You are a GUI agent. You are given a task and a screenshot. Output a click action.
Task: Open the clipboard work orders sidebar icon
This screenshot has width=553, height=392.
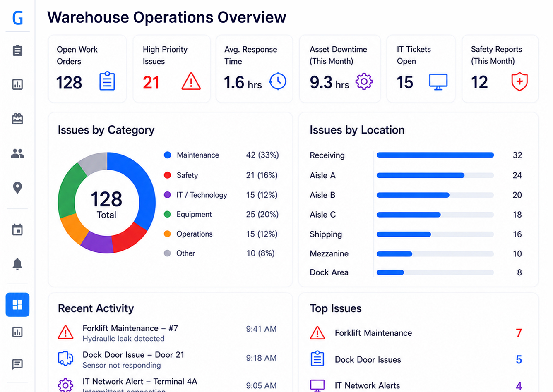(17, 50)
